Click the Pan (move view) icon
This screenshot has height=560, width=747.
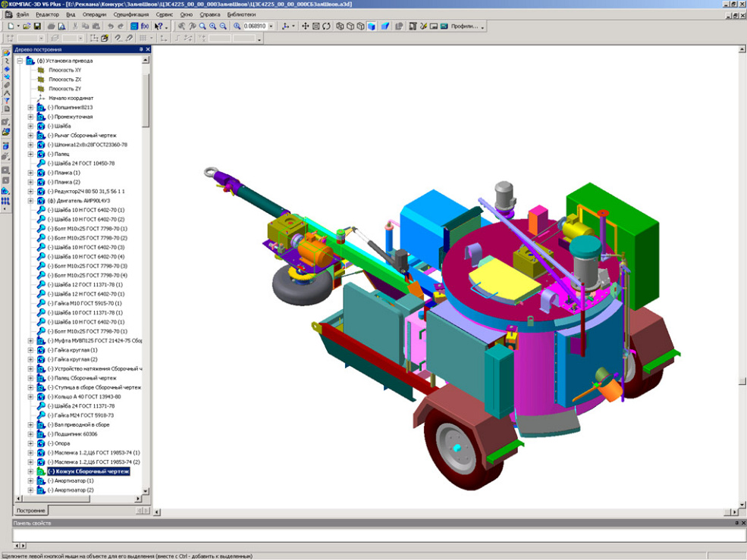click(306, 26)
